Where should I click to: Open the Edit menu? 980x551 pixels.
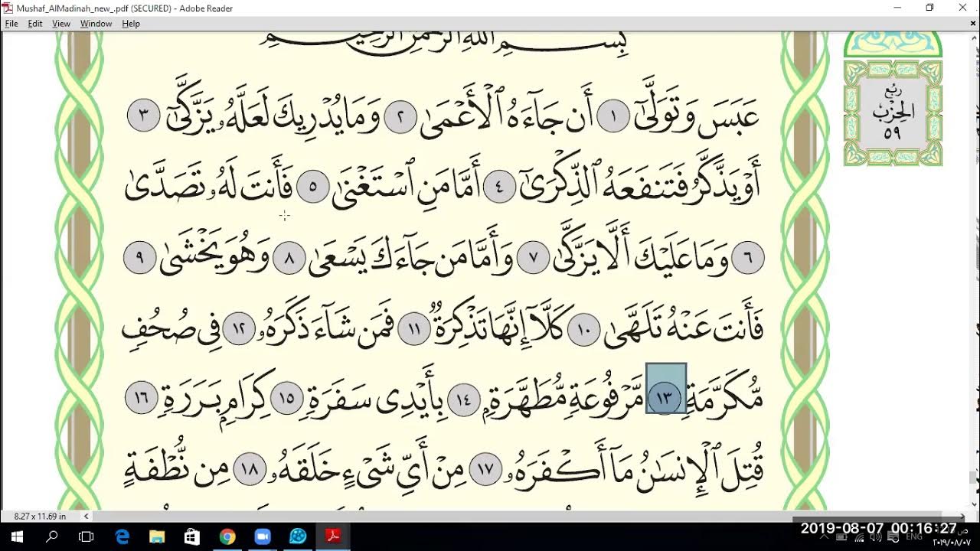[x=35, y=24]
